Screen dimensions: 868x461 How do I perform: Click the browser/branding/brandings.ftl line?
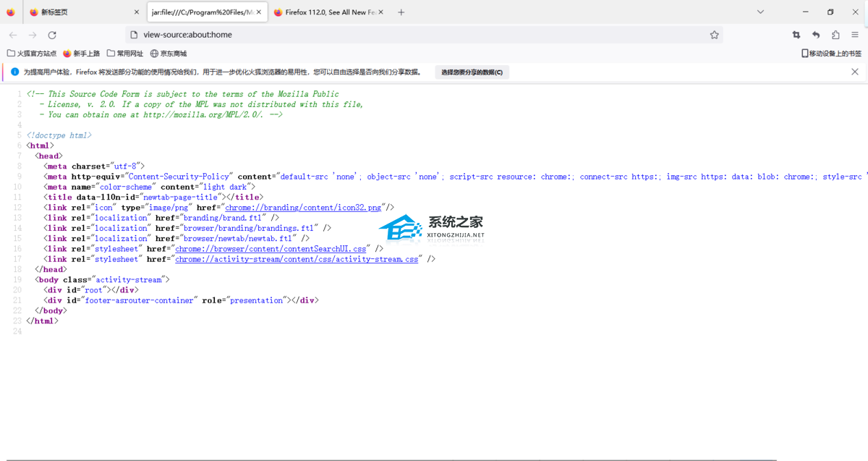pos(187,228)
